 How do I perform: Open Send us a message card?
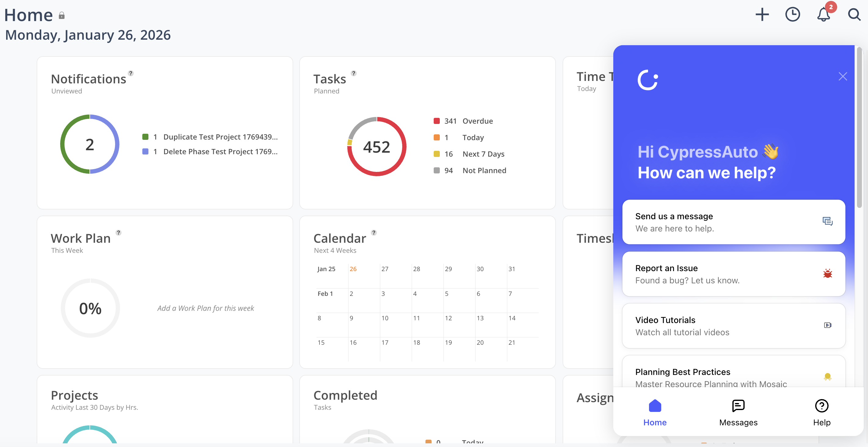click(x=733, y=222)
